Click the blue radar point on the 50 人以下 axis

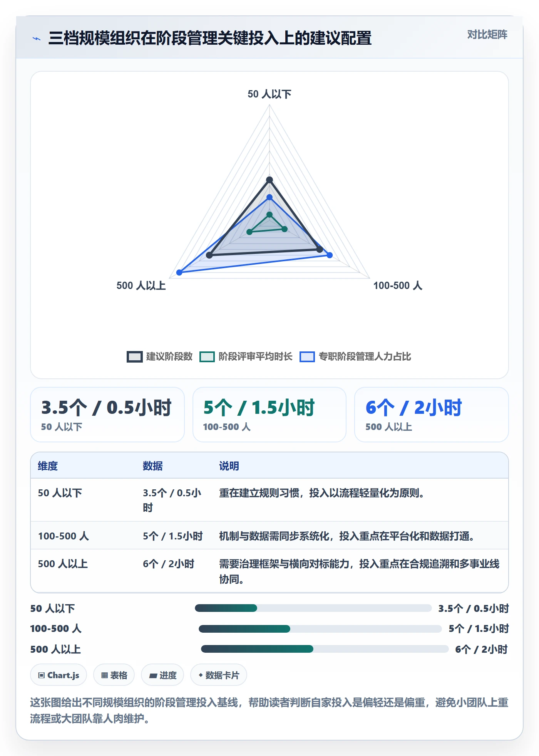[269, 197]
